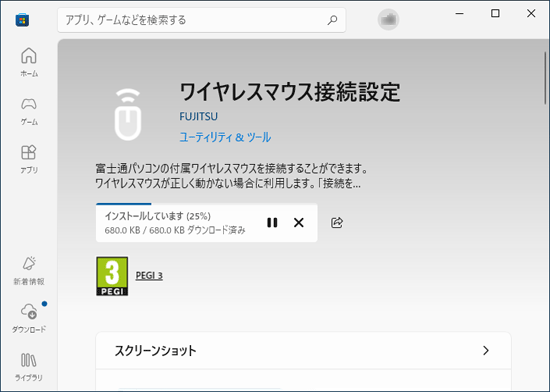Cancel the installation with the X button
The width and height of the screenshot is (550, 392).
click(299, 222)
